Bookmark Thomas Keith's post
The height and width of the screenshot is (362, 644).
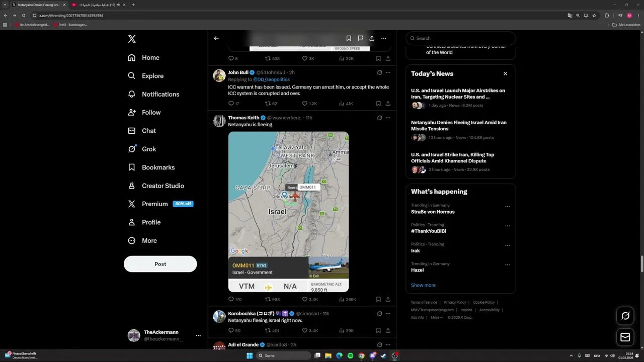coord(378,299)
